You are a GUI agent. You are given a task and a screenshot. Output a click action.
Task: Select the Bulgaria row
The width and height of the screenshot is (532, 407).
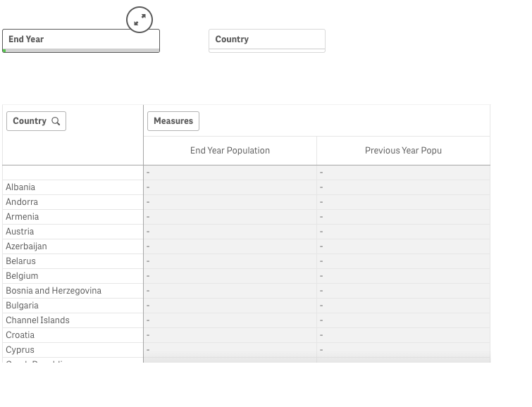(22, 306)
